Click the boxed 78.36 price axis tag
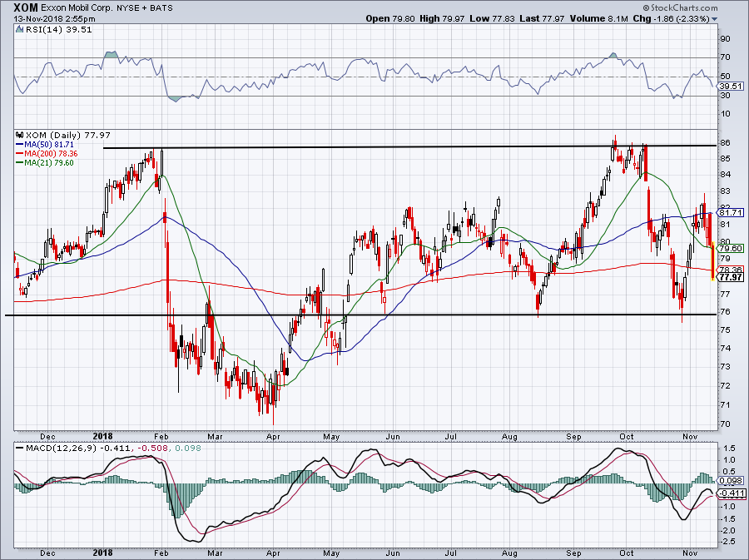 click(731, 270)
